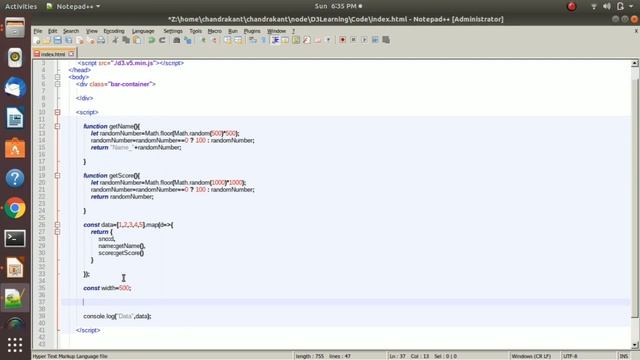This screenshot has width=640, height=360.
Task: Open the File menu
Action: coord(38,31)
